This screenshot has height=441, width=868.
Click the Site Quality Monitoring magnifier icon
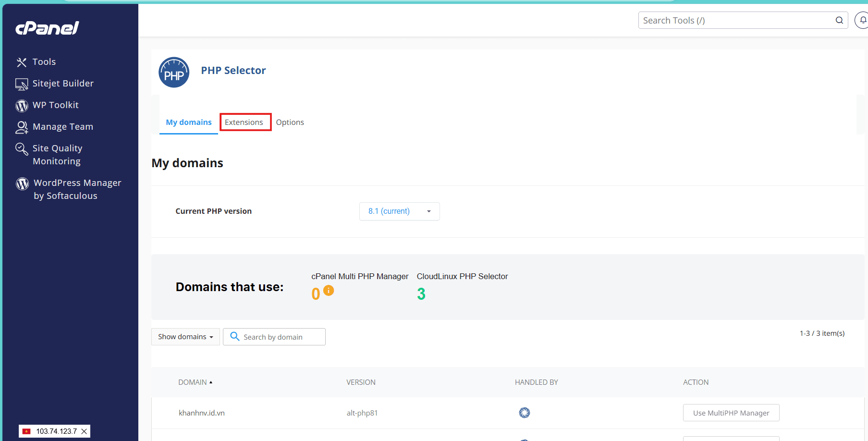22,149
